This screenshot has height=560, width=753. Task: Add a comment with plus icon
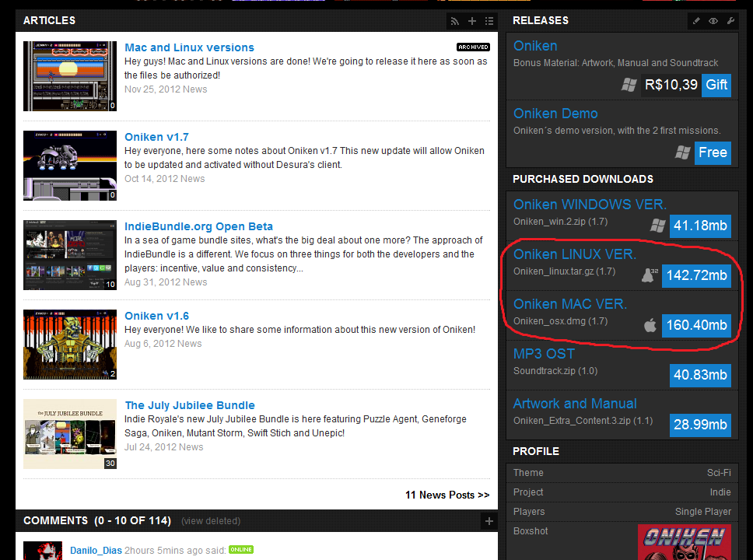[489, 521]
